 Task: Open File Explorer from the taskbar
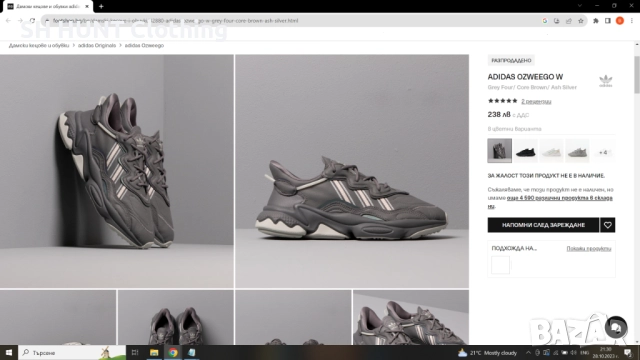coord(154,353)
